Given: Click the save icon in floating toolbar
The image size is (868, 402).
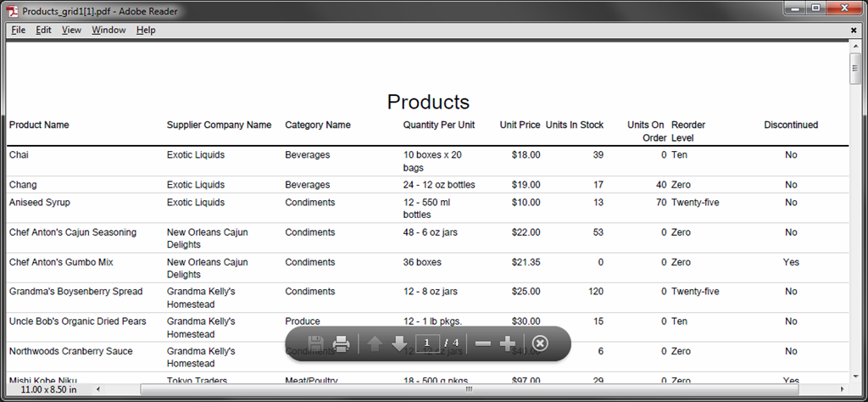Looking at the screenshot, I should (x=315, y=343).
